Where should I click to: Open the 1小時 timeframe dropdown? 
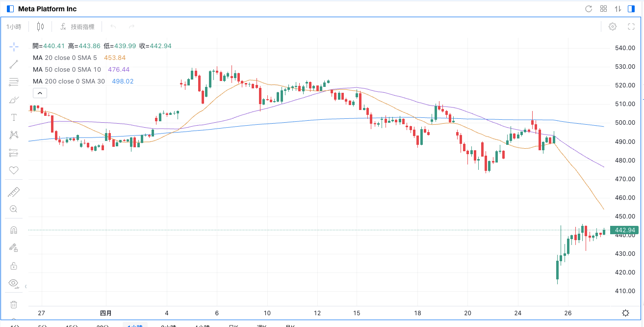(x=14, y=27)
